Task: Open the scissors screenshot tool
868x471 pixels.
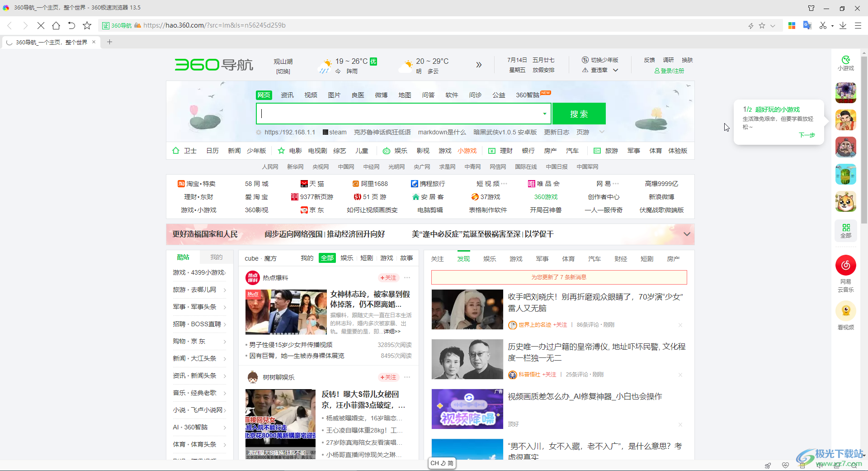Action: [x=823, y=25]
